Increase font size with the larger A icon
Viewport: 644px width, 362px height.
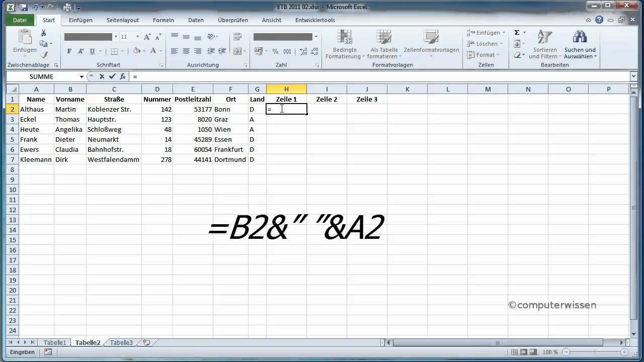tap(147, 37)
